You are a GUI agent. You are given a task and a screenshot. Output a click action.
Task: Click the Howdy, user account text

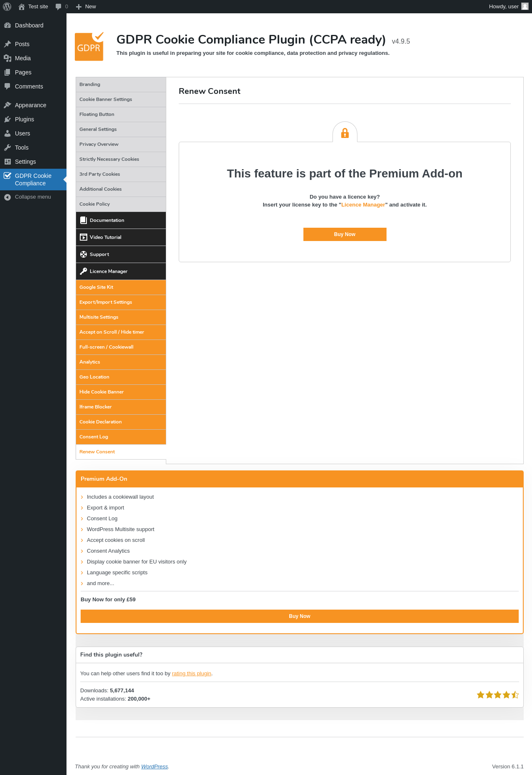(504, 7)
